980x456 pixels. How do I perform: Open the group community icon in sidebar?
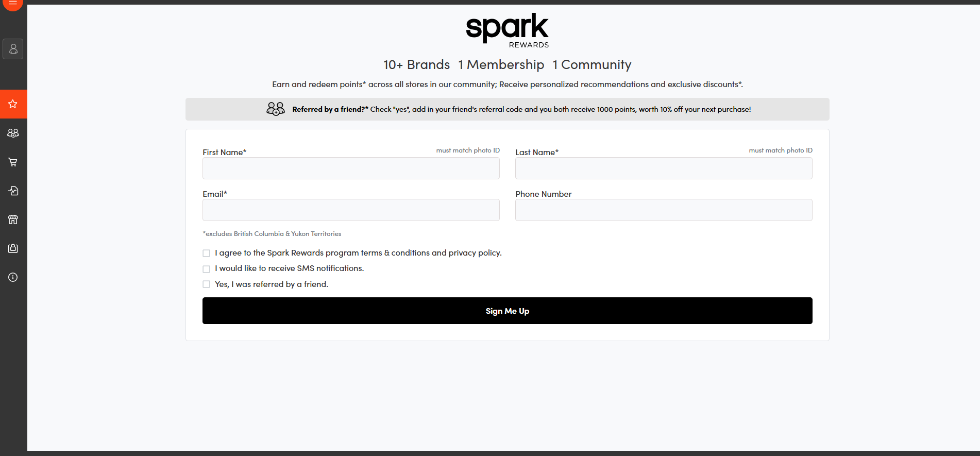pos(13,133)
